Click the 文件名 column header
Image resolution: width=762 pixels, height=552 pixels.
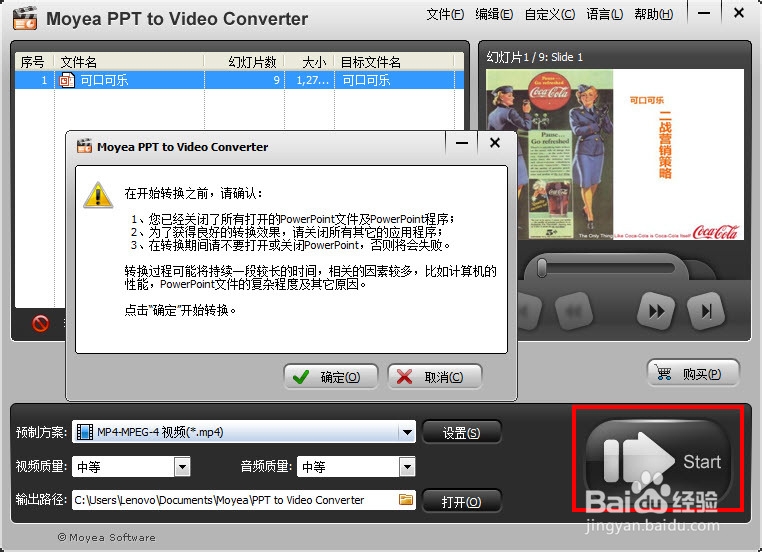tap(129, 62)
